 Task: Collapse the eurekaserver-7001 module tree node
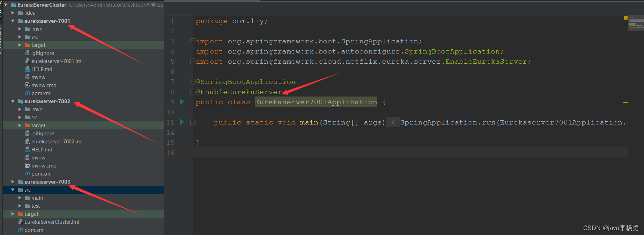(x=13, y=21)
